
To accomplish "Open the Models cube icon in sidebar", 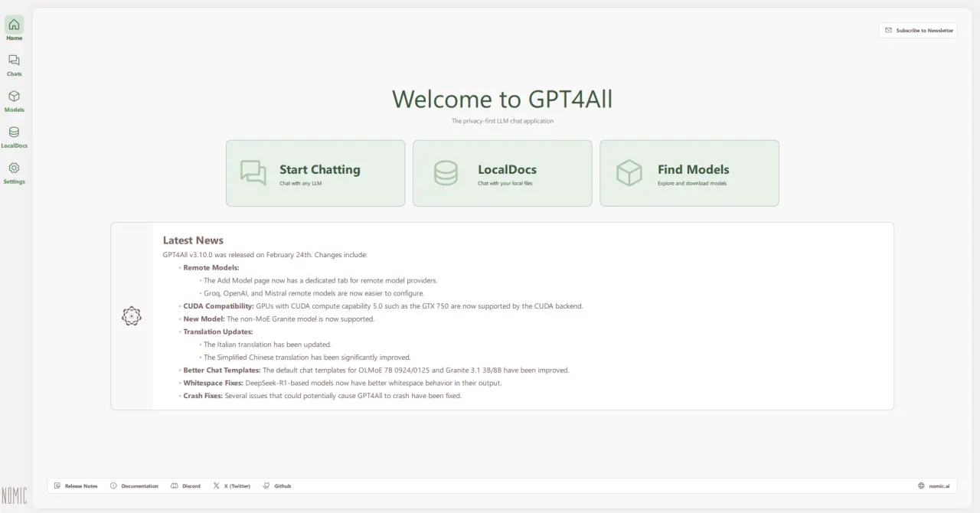I will pyautogui.click(x=14, y=96).
